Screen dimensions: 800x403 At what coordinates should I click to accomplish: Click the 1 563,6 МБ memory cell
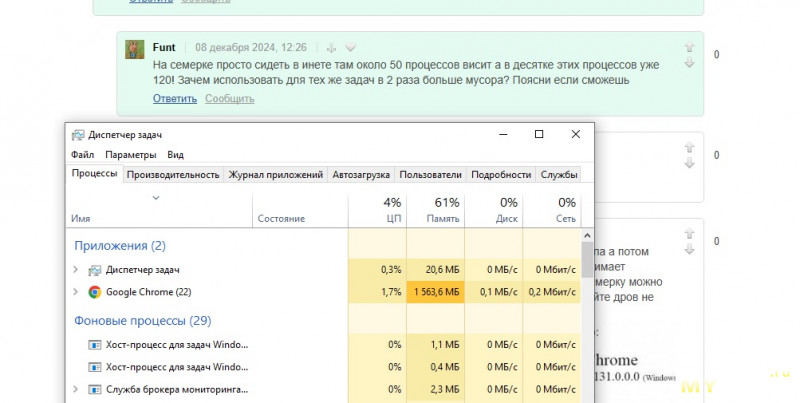pos(436,292)
